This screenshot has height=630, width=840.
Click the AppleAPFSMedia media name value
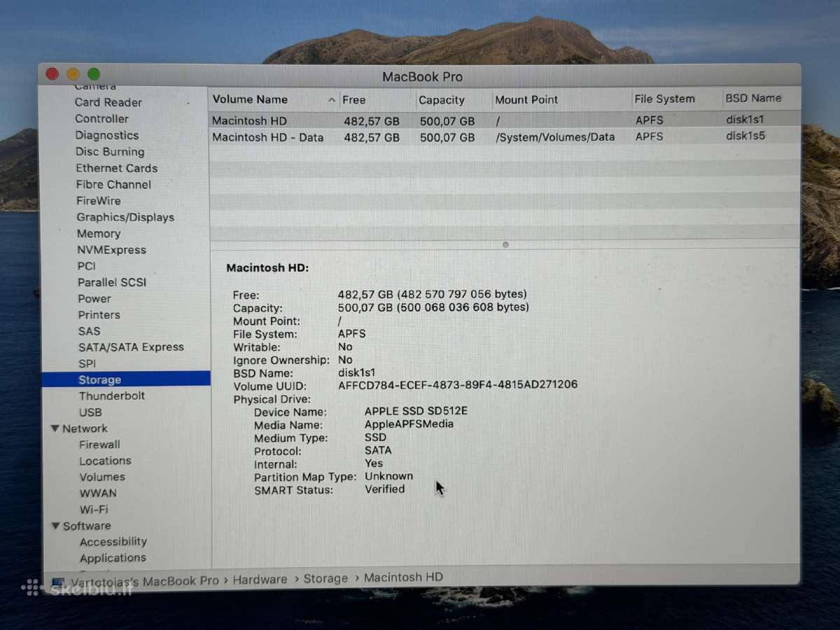pos(409,424)
